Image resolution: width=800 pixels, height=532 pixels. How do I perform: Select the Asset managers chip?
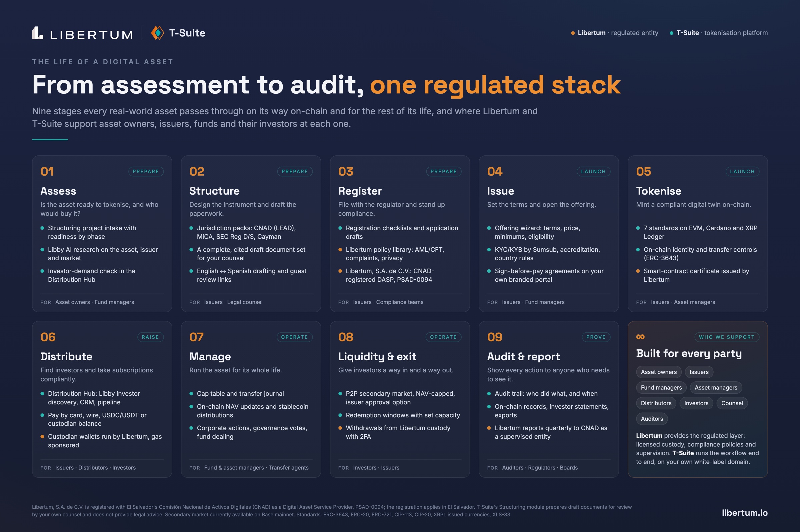(x=716, y=387)
